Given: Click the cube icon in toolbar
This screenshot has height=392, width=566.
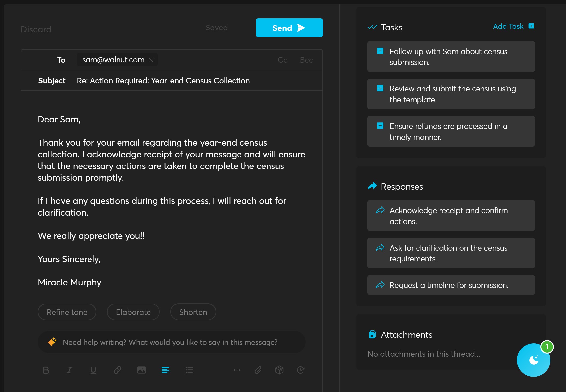Looking at the screenshot, I should [279, 370].
